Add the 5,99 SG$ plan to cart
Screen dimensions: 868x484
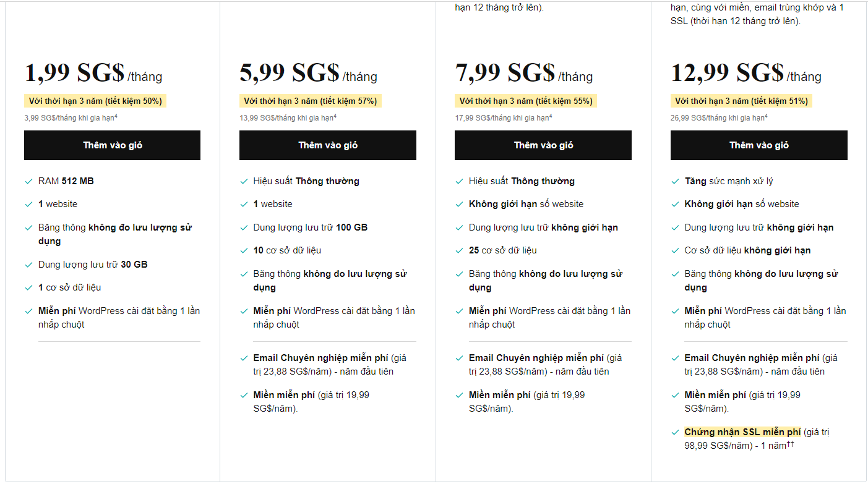[x=327, y=145]
